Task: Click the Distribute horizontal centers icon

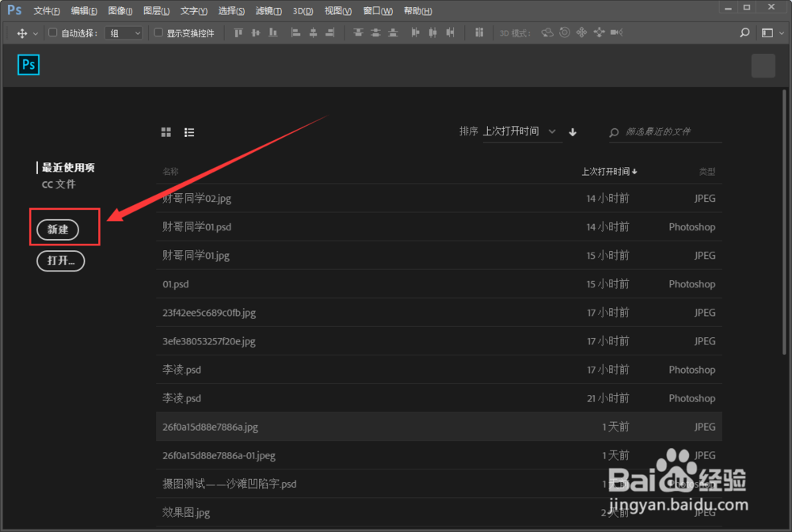Action: pos(433,32)
